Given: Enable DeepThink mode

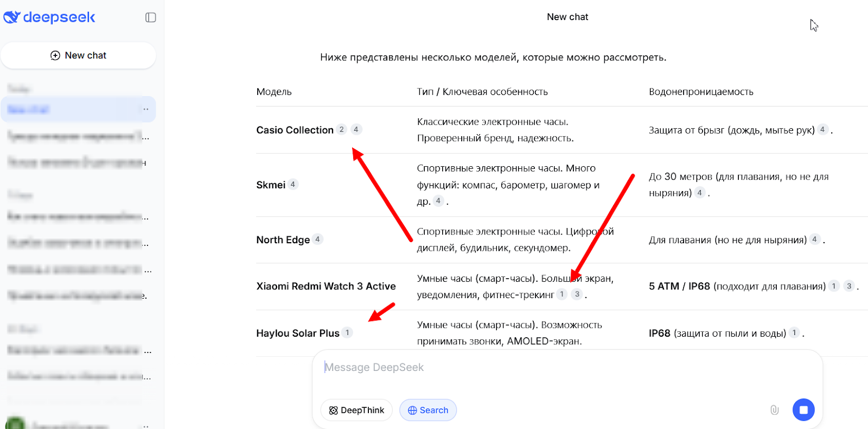Looking at the screenshot, I should [356, 410].
